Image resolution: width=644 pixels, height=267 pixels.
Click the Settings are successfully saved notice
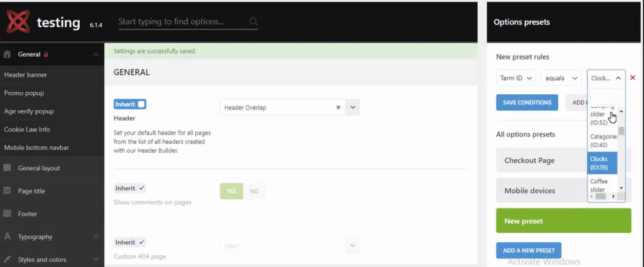point(155,52)
